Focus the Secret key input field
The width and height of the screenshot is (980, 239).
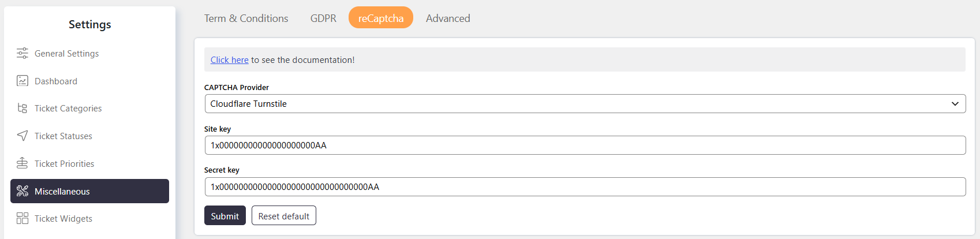click(x=585, y=186)
